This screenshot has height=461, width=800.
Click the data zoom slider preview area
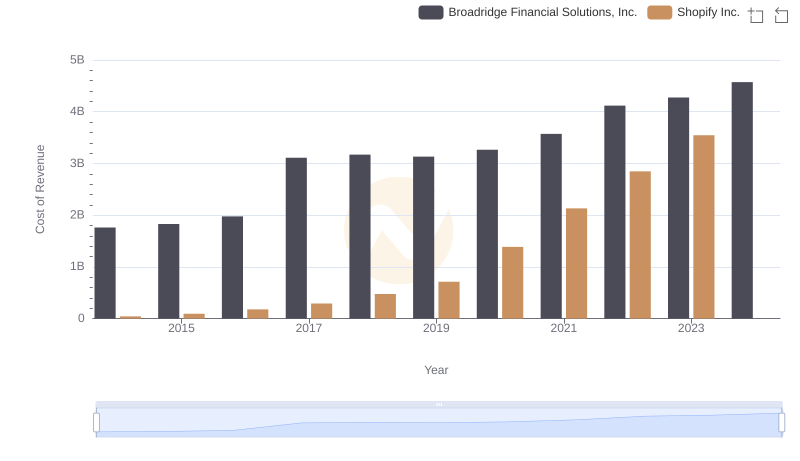point(439,423)
